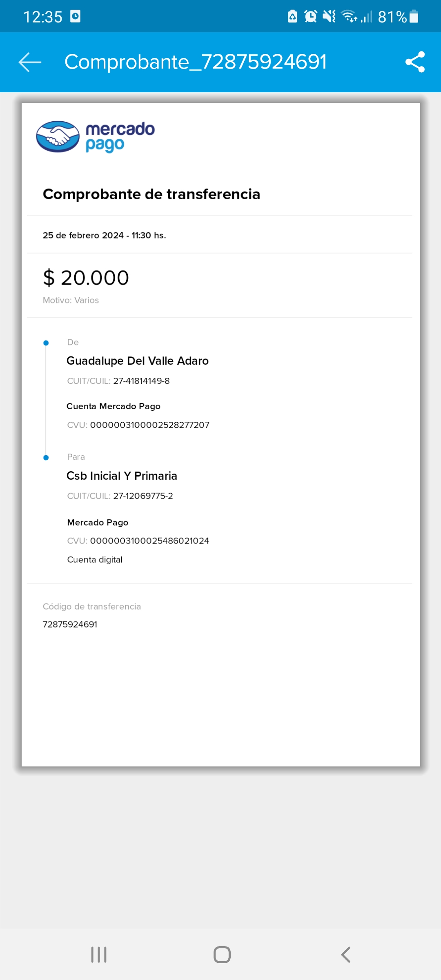Tap the recipient CUIT/CUIL 27-12069775-2
The image size is (441, 980).
143,496
